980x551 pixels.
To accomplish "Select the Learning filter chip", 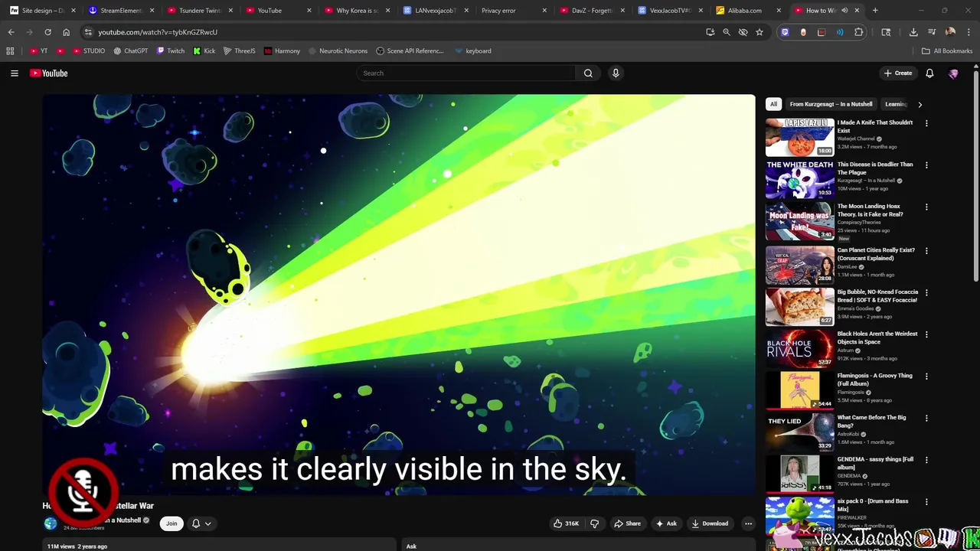I will coord(896,104).
